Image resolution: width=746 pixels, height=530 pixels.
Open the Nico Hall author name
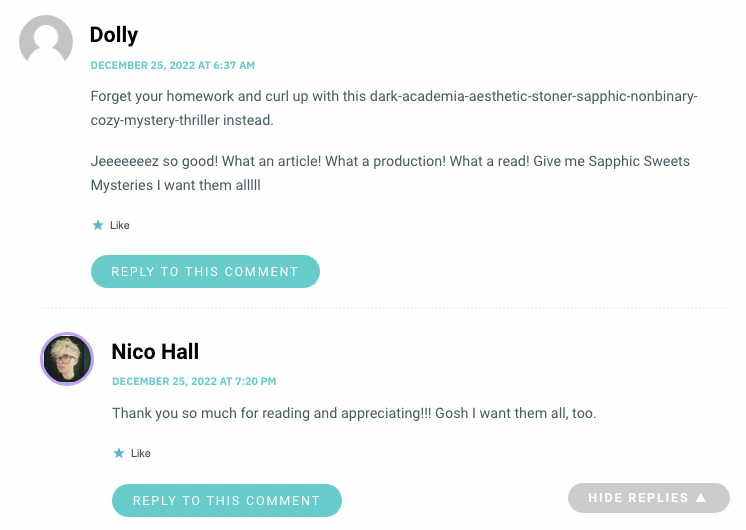(155, 352)
